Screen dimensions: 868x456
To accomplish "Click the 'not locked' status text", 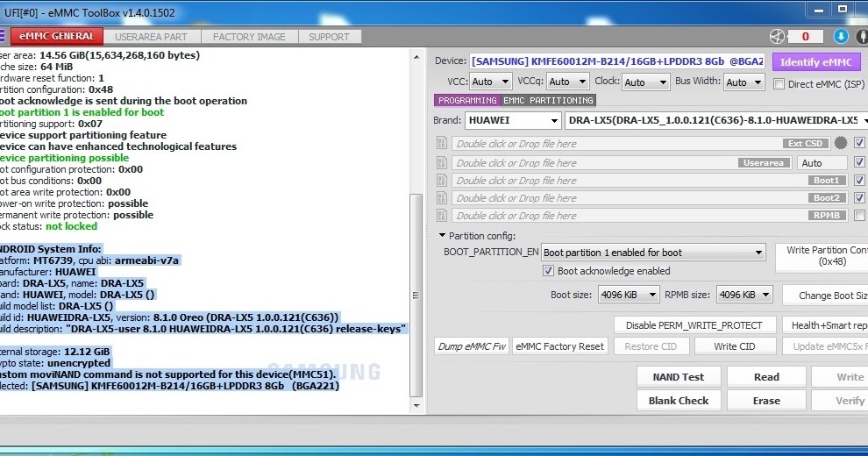I will coord(71,226).
